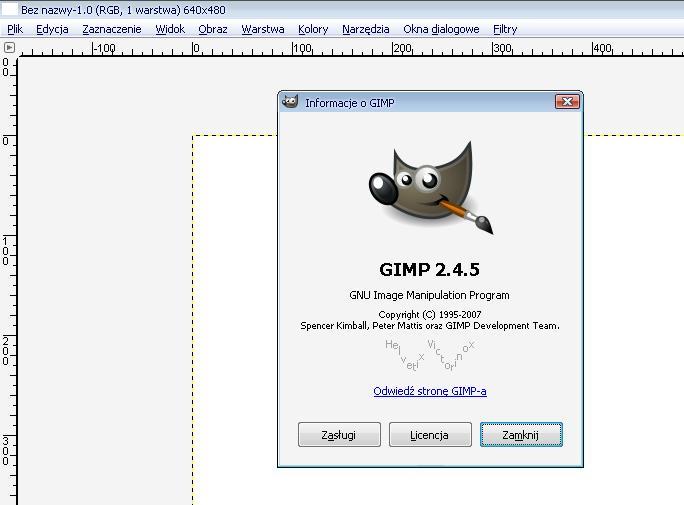This screenshot has height=505, width=684.
Task: Open image menu arrow at ruler corner
Action: tap(9, 47)
